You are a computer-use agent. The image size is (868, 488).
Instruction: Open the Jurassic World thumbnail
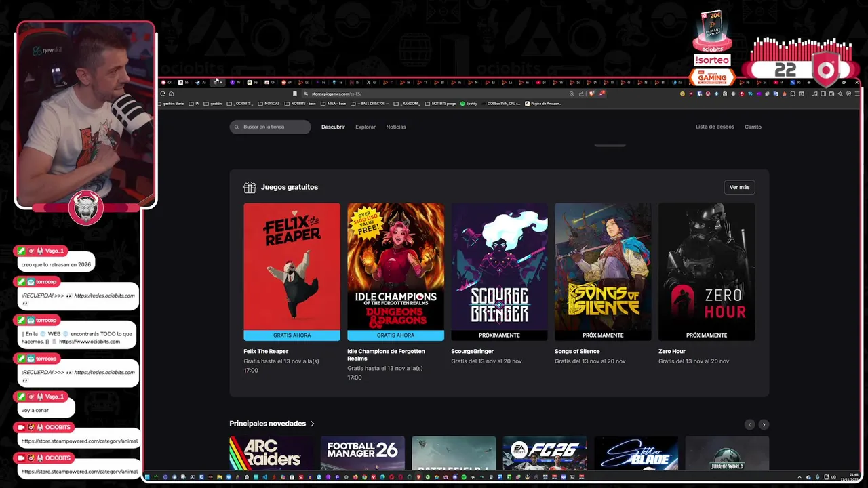[x=727, y=453]
